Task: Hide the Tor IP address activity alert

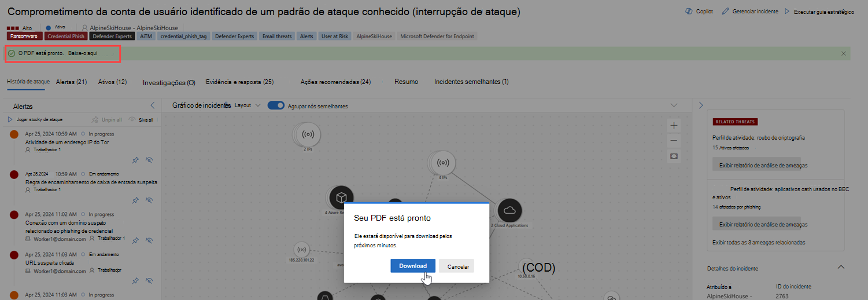Action: coord(149,160)
